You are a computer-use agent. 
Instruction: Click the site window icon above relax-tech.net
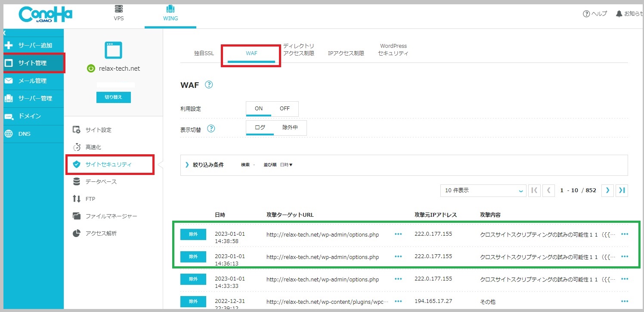click(x=113, y=50)
